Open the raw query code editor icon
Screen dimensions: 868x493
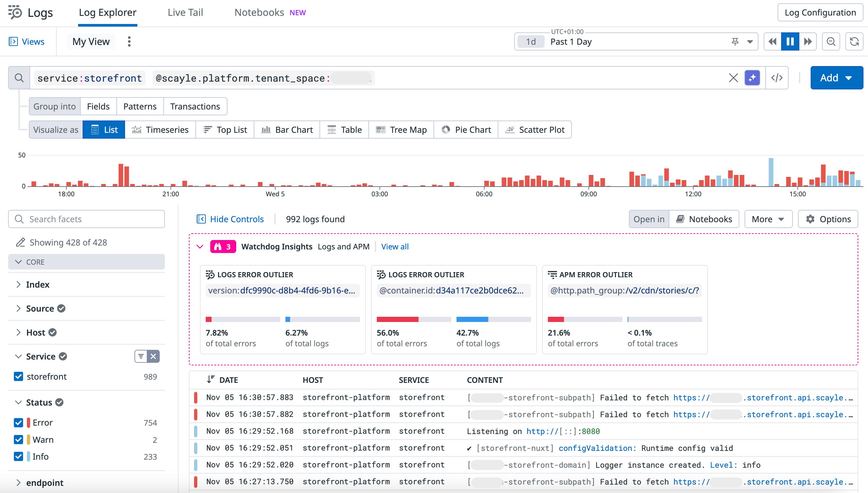click(x=777, y=78)
